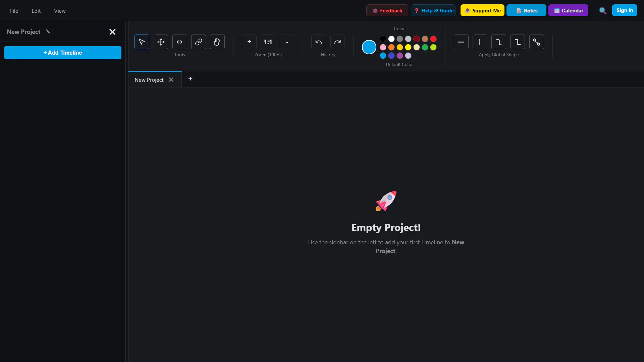Add a new project tab
The height and width of the screenshot is (362, 644).
(190, 79)
